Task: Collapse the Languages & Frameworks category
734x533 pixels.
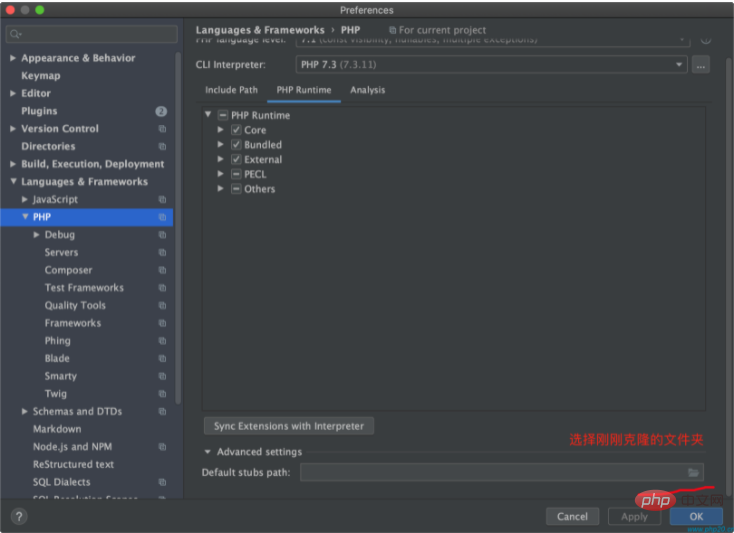Action: (x=13, y=182)
